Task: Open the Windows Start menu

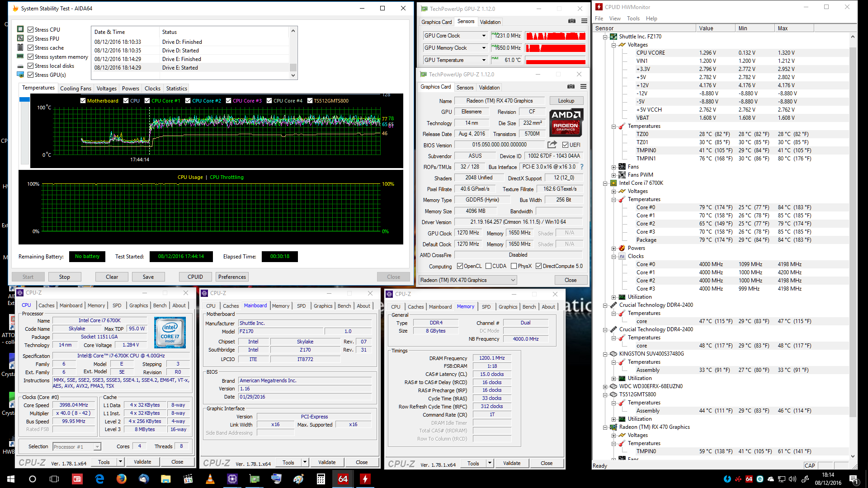Action: [11, 479]
